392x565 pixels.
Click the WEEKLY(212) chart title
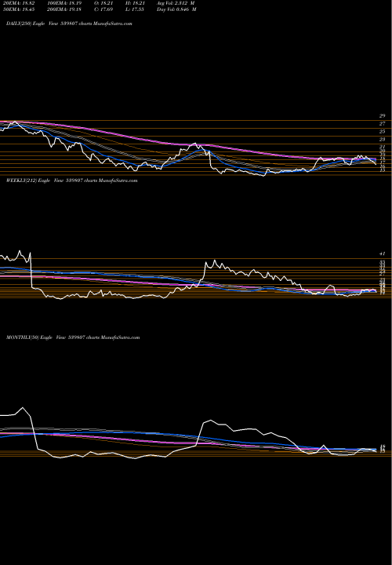click(x=71, y=180)
